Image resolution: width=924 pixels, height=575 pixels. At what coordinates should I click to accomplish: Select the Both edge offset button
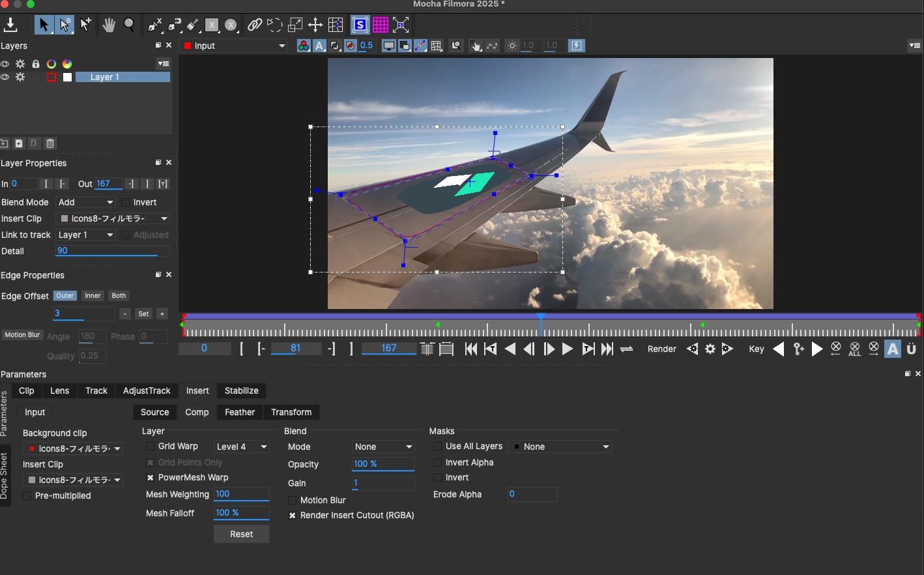tap(119, 296)
